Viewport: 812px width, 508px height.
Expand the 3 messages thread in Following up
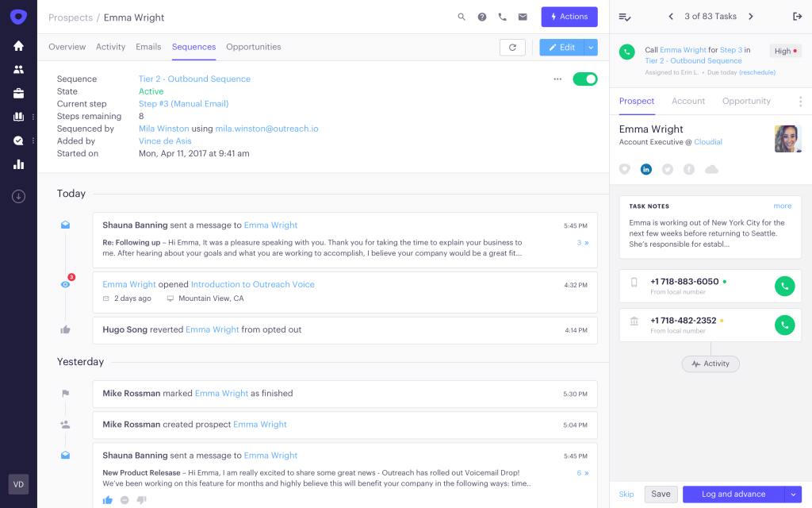point(583,243)
